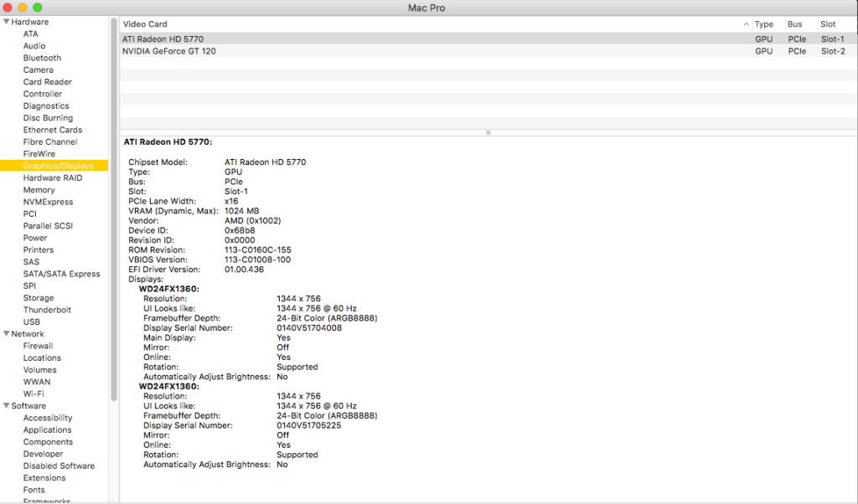Select the NVIDIA GeForce GT 120 row
The width and height of the screenshot is (858, 504).
tap(488, 51)
